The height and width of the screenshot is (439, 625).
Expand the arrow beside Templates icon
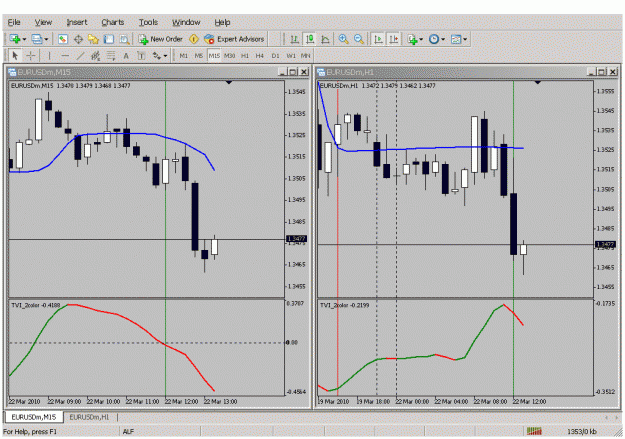point(465,39)
